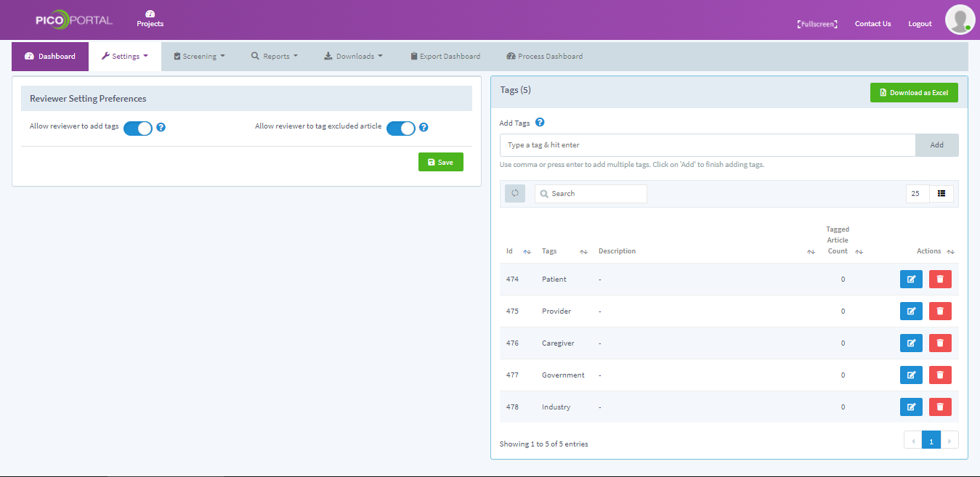
Task: Click the Add tag button
Action: click(x=937, y=145)
